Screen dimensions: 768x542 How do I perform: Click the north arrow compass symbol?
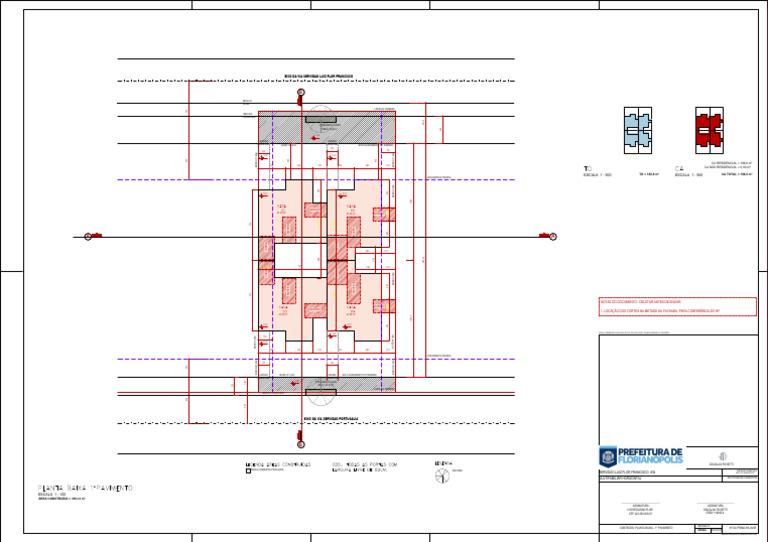coord(442,475)
